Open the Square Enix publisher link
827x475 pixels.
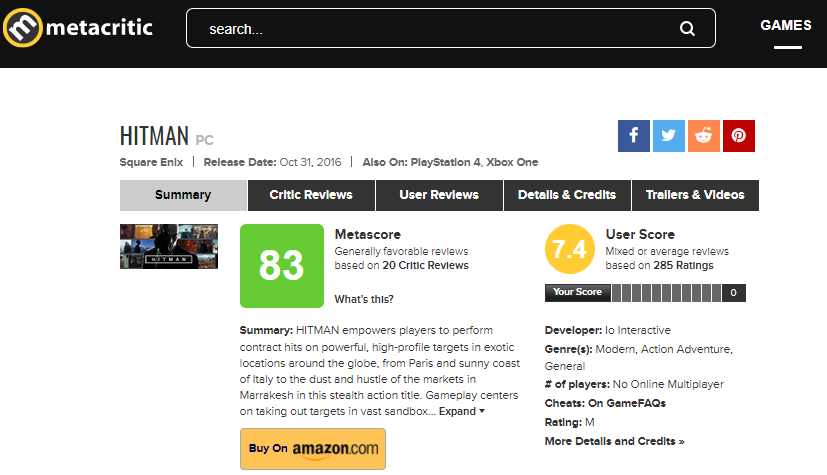[151, 162]
